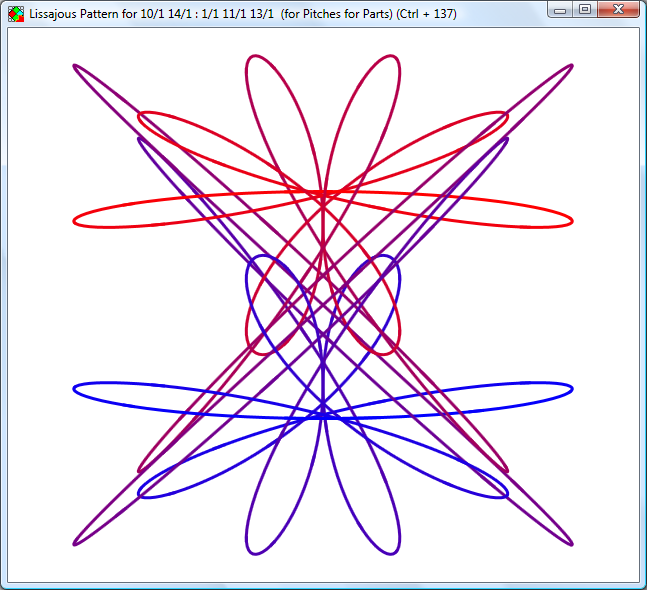Close the Lissajous Pattern window

[x=619, y=10]
